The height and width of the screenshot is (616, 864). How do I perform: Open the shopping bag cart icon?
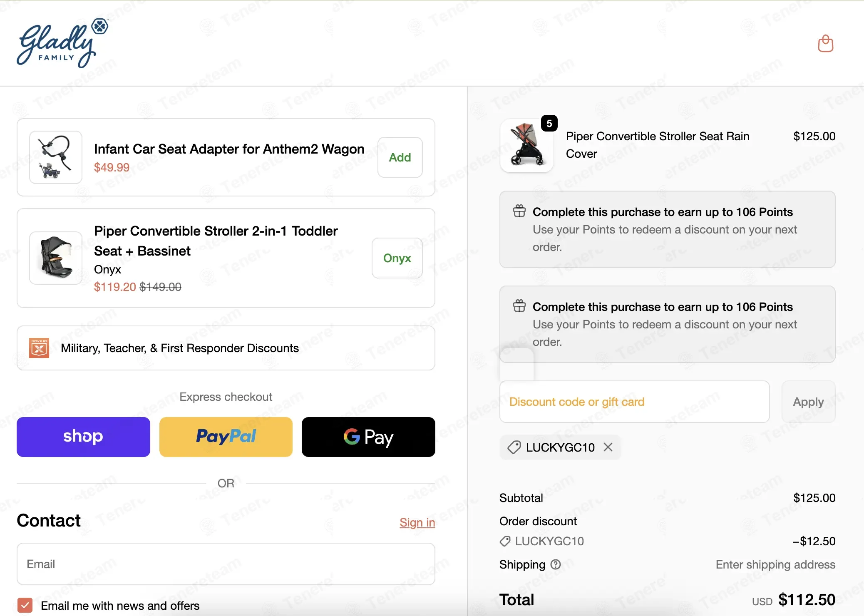(x=825, y=44)
